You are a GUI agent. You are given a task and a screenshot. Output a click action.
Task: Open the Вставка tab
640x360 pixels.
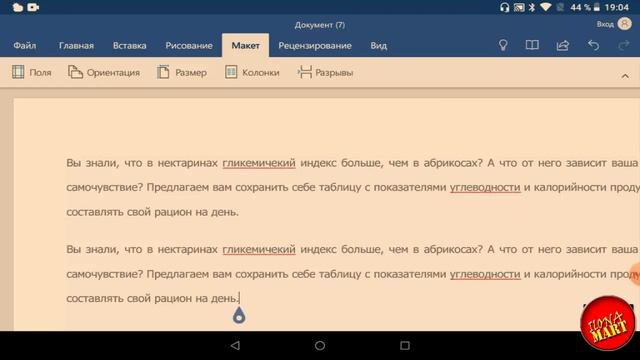point(129,45)
